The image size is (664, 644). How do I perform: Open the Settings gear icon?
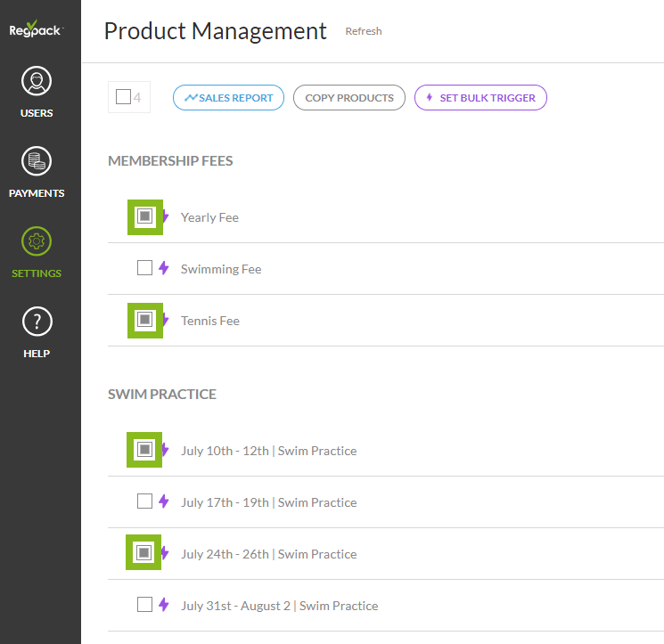[x=37, y=241]
